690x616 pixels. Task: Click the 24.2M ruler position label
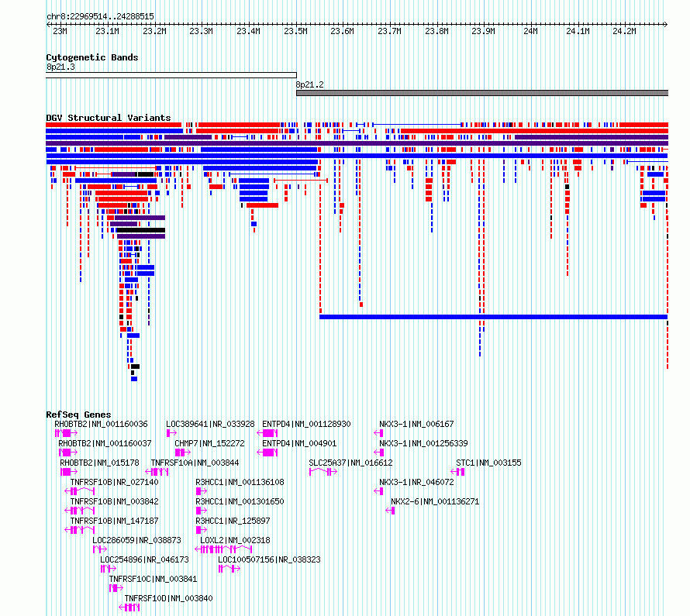pyautogui.click(x=624, y=31)
